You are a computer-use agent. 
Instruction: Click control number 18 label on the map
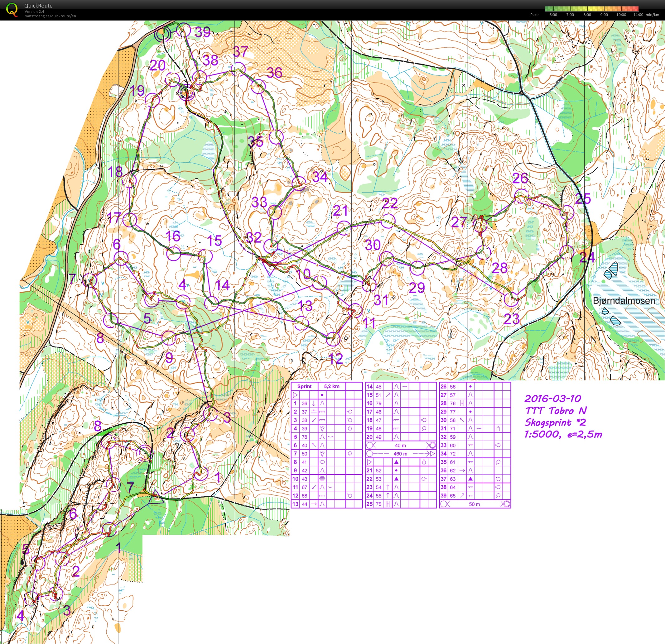click(115, 172)
